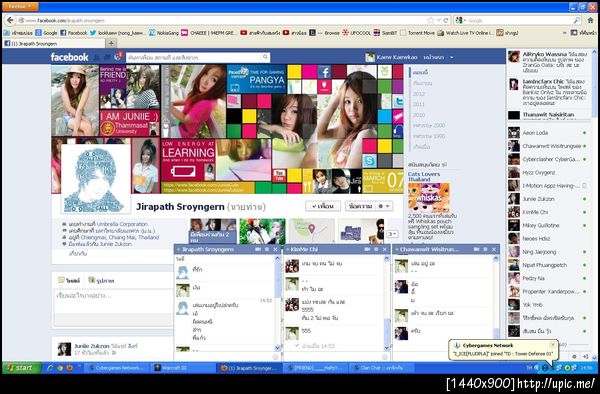Open the Firefox menu button
The image size is (600, 394).
[x=20, y=7]
